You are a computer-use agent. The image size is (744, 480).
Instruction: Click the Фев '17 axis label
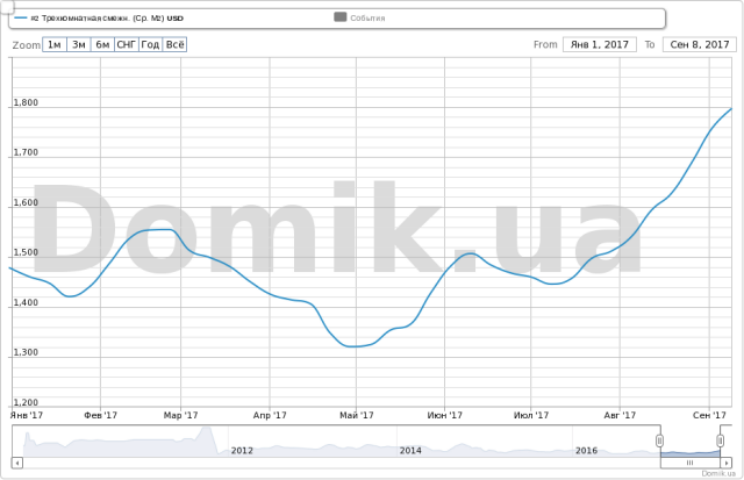[101, 415]
